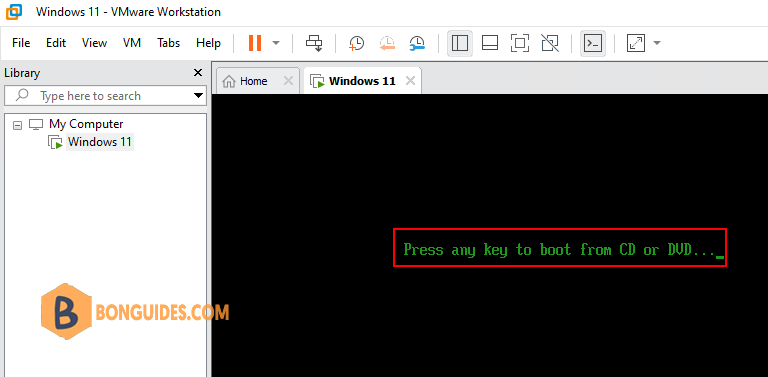
Task: Toggle the library sidebar view
Action: (460, 43)
